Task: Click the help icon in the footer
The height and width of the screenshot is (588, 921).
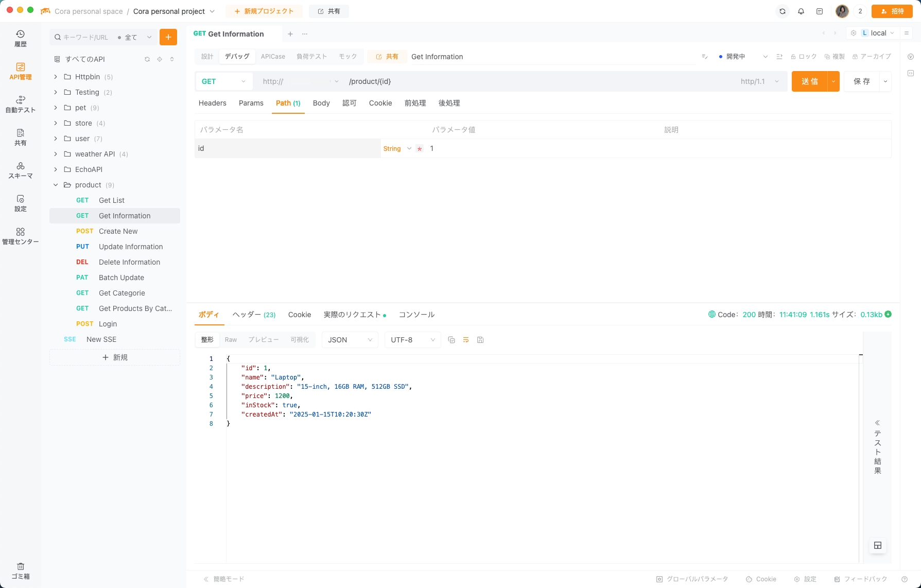Action: tap(905, 579)
